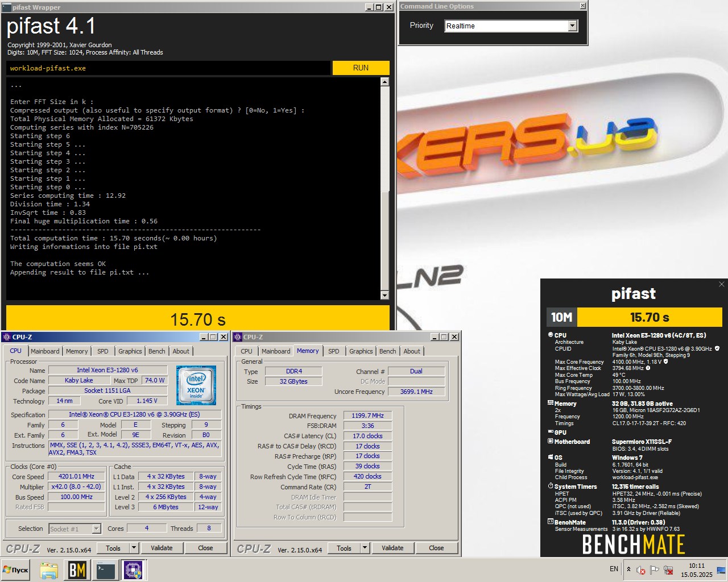Screen dimensions: 728x582
Task: Open SPD tab in CPU-Z memory window
Action: click(x=334, y=351)
